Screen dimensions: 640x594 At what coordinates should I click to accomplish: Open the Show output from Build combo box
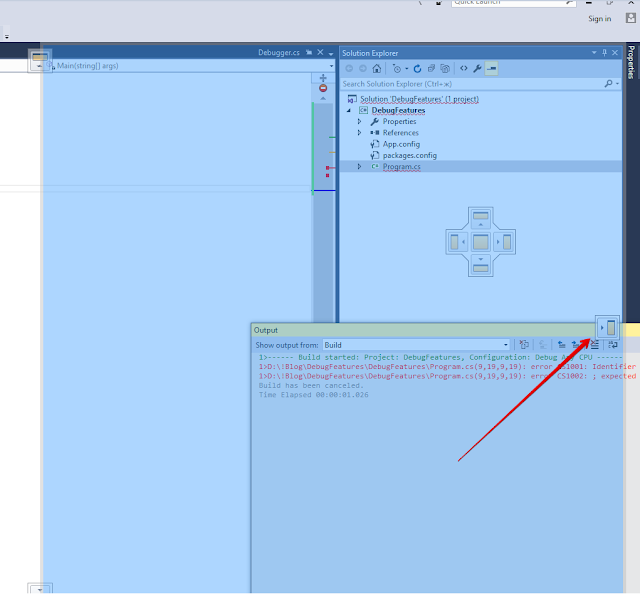416,345
